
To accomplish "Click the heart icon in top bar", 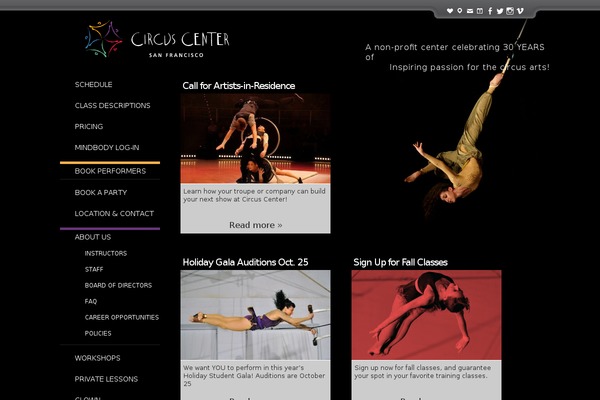I will click(x=450, y=11).
